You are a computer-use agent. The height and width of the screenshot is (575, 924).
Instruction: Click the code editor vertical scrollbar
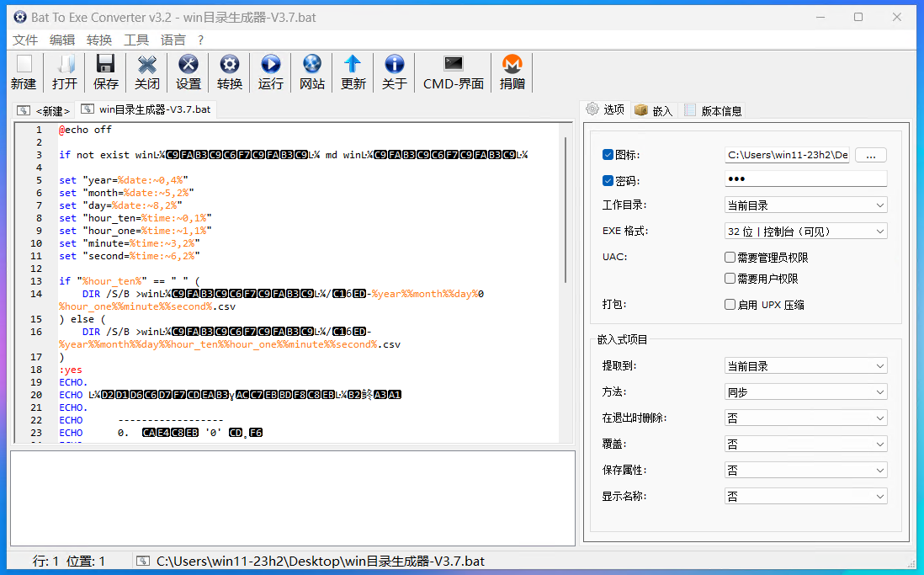[566, 210]
